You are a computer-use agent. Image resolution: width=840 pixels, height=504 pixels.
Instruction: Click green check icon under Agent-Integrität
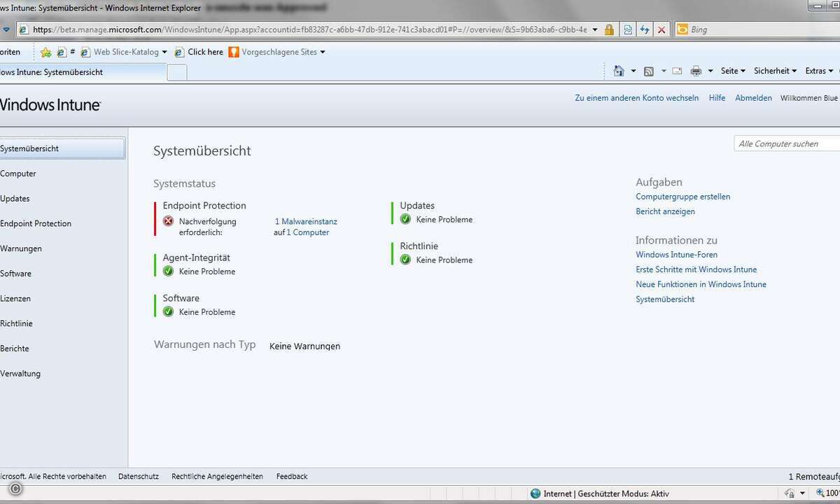pyautogui.click(x=168, y=271)
